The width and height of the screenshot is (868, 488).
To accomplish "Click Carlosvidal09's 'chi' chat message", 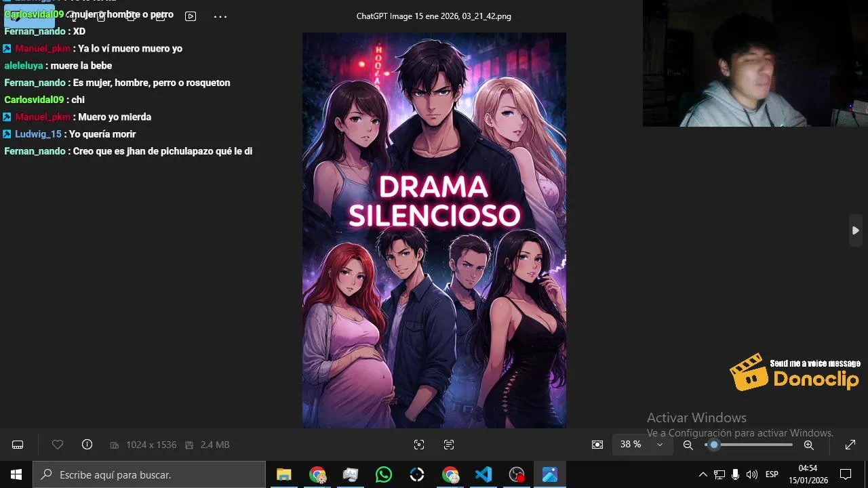I will click(78, 100).
